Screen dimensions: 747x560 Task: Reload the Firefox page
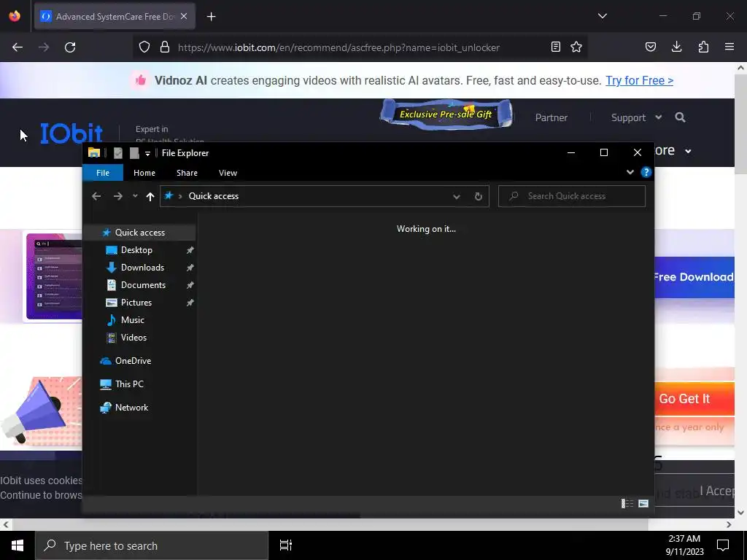pyautogui.click(x=70, y=47)
